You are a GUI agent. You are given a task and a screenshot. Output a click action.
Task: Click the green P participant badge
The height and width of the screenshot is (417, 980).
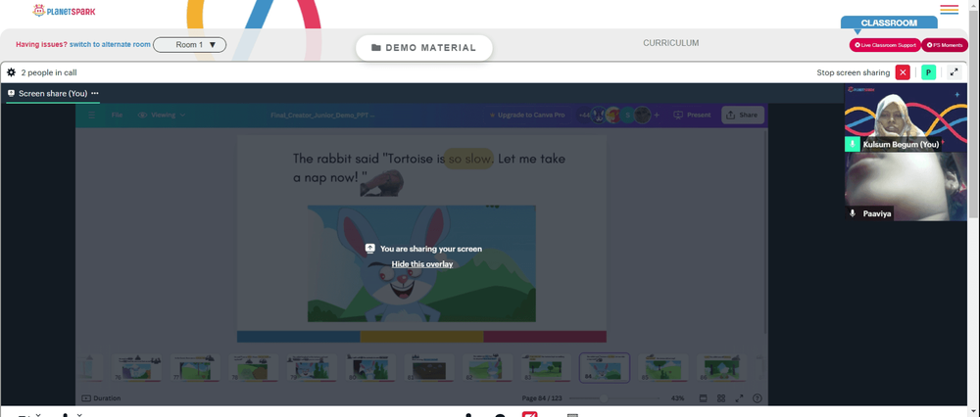click(929, 72)
